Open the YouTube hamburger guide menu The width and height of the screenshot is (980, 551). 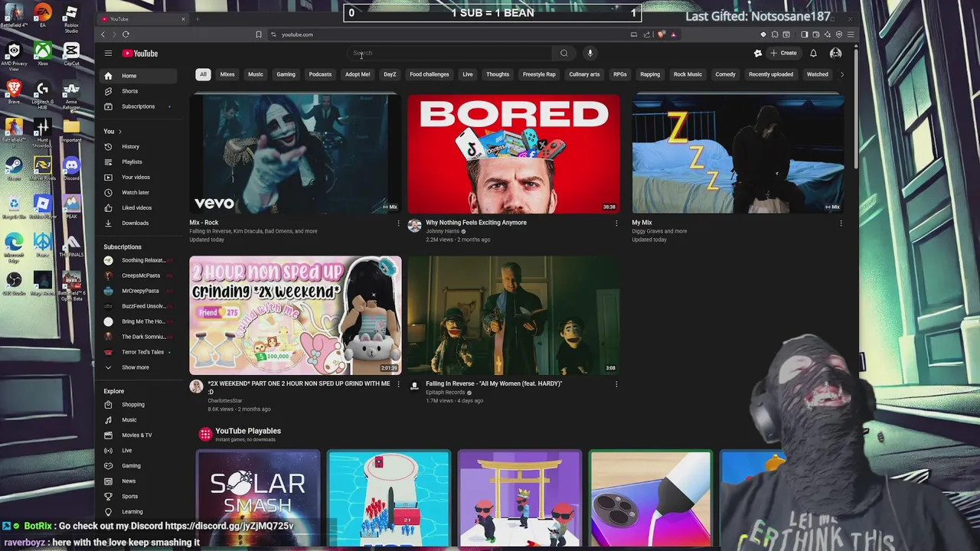click(x=108, y=54)
